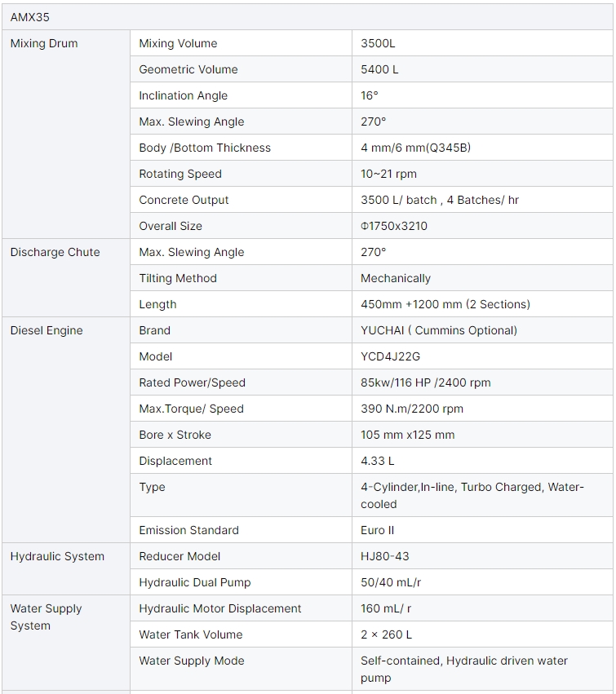Select the Mixing Drum category cell
Image resolution: width=616 pixels, height=694 pixels.
click(44, 44)
